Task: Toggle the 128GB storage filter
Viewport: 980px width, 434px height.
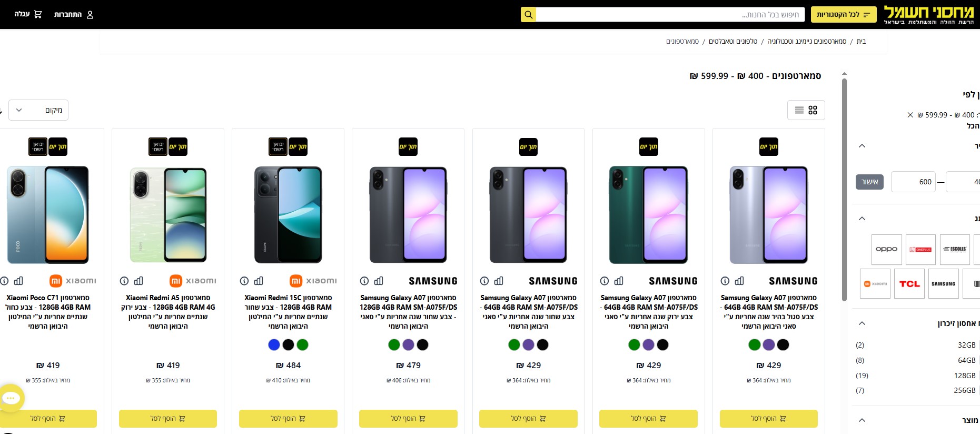Action: 965,376
